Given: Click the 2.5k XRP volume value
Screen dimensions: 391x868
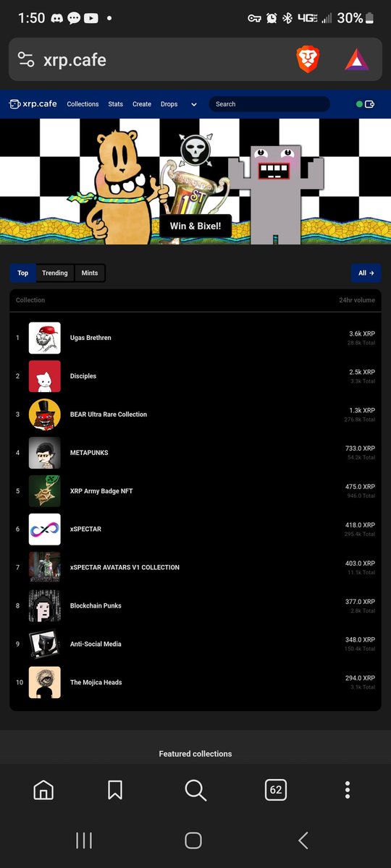Looking at the screenshot, I should click(362, 372).
